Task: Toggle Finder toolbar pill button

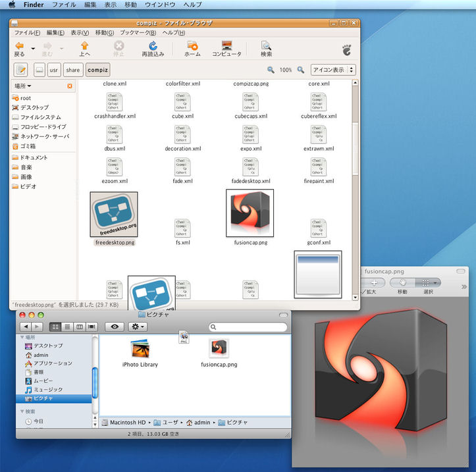Action: click(284, 315)
